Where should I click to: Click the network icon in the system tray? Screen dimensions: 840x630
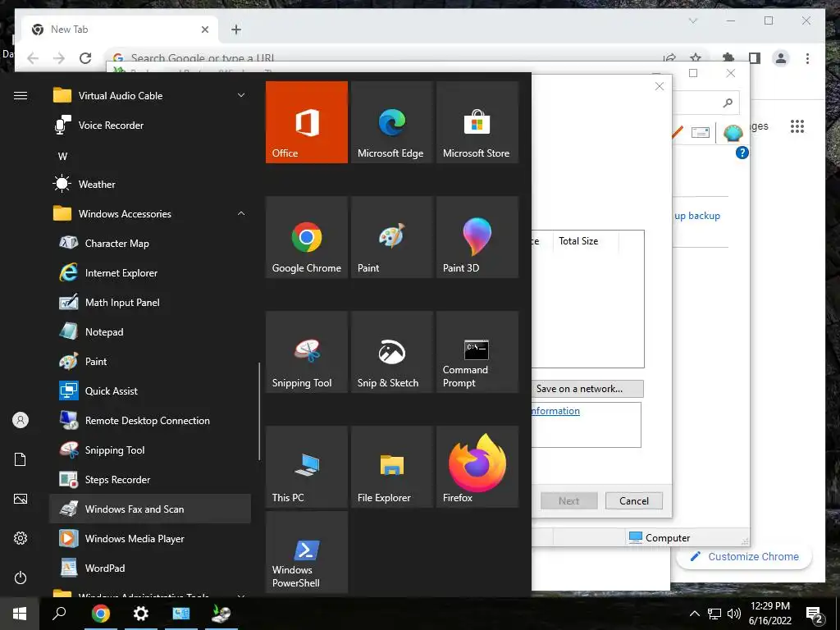pos(714,614)
